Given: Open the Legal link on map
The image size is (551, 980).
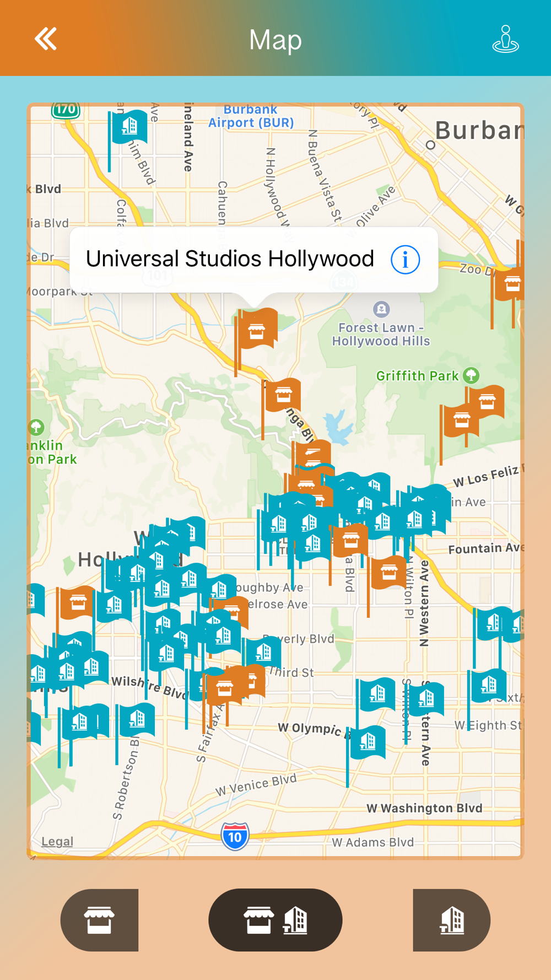Looking at the screenshot, I should pyautogui.click(x=57, y=841).
